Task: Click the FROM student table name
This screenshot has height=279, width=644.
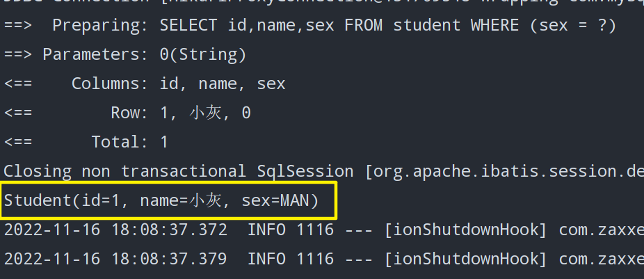Action: 427,26
